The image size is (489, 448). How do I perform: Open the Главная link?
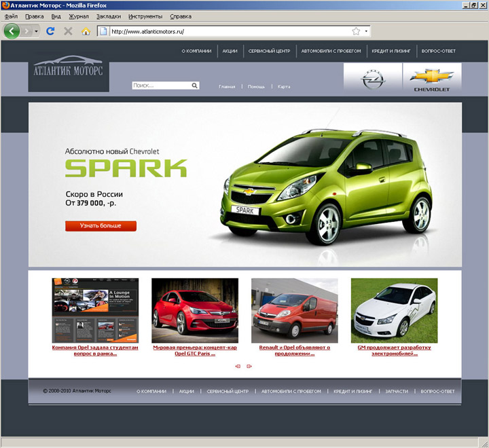(x=227, y=87)
